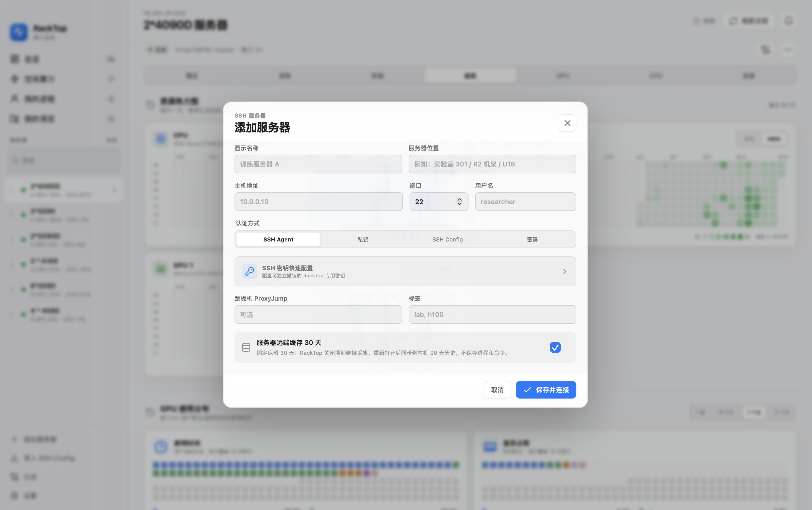Click the 服务器位置 input field

(492, 164)
